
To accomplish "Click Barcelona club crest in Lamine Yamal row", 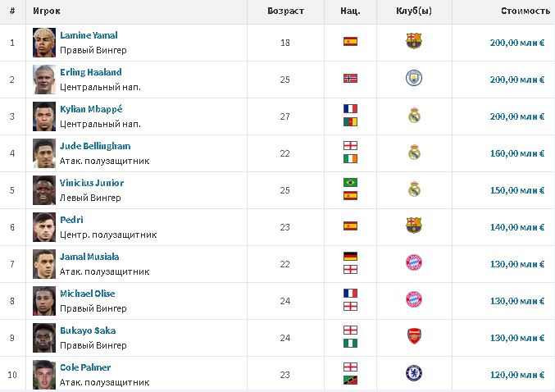I will (413, 42).
